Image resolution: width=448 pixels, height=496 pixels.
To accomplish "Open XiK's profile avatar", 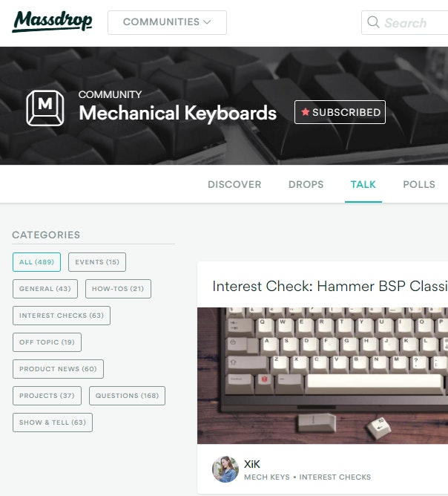I will pyautogui.click(x=225, y=469).
